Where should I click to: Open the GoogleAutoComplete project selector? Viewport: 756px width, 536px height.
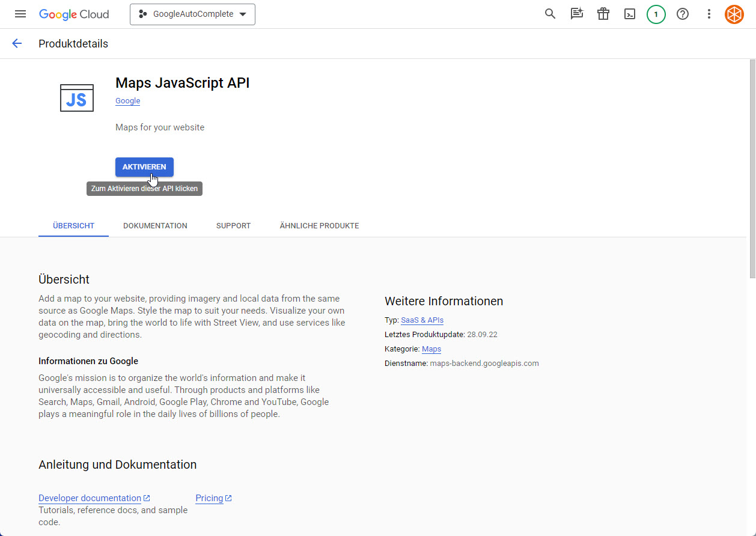(192, 14)
